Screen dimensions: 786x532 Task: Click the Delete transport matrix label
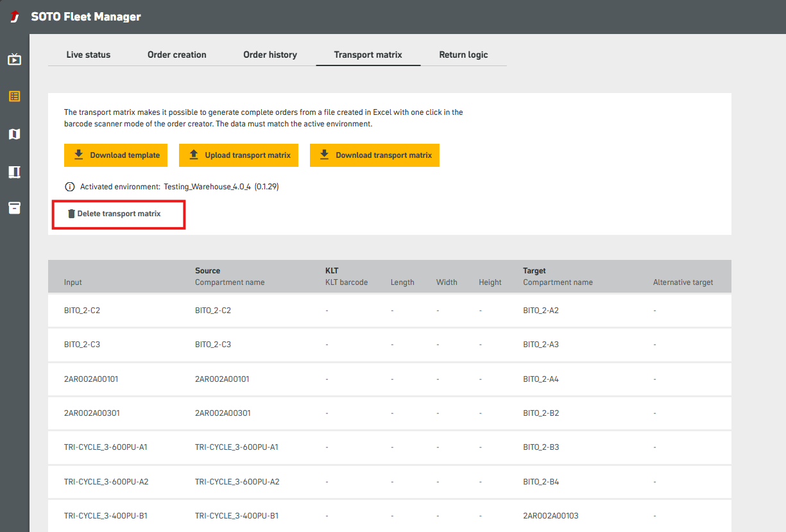point(119,214)
